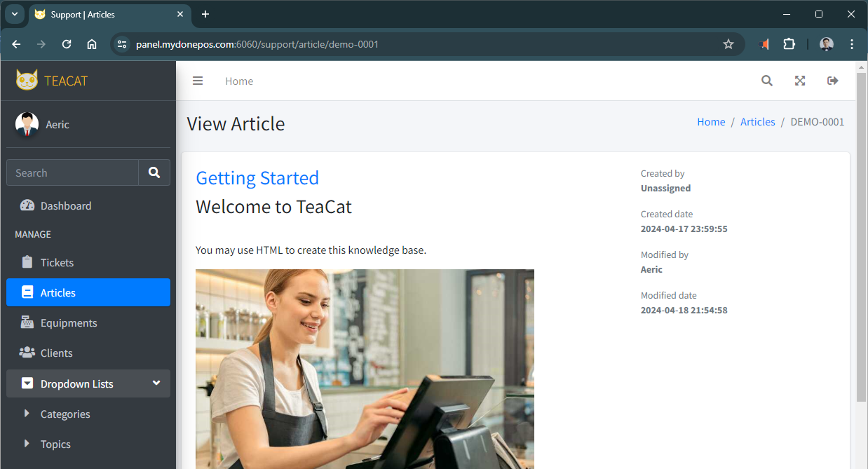Screen dimensions: 868x469
Task: Focus the sidebar Search field
Action: click(73, 172)
